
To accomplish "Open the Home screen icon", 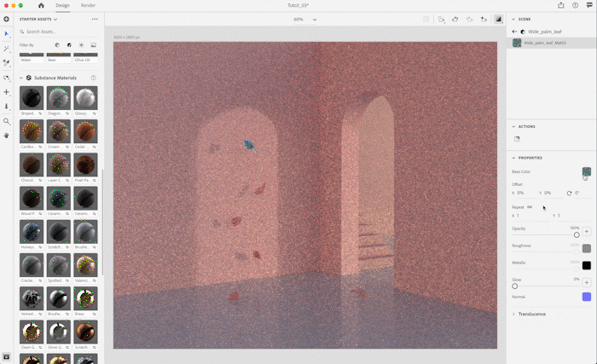I will pyautogui.click(x=40, y=5).
